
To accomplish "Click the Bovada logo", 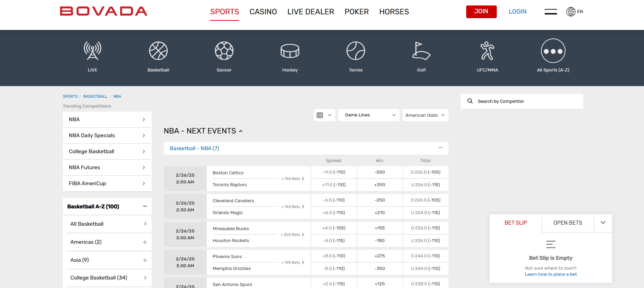I will click(104, 11).
